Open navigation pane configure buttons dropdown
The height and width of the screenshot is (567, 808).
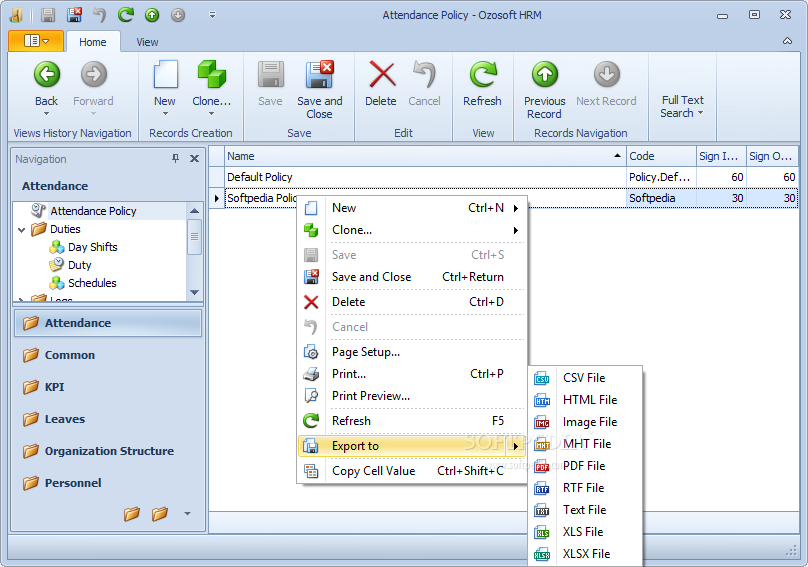click(187, 513)
